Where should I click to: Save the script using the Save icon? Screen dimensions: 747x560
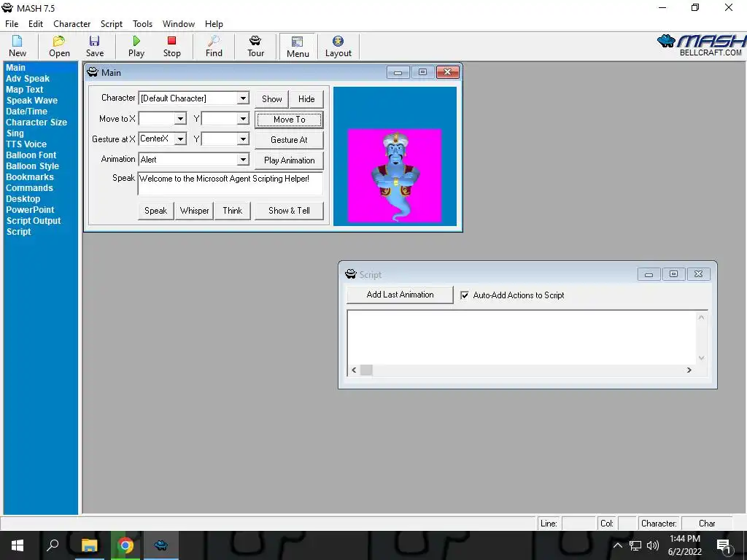[x=95, y=46]
